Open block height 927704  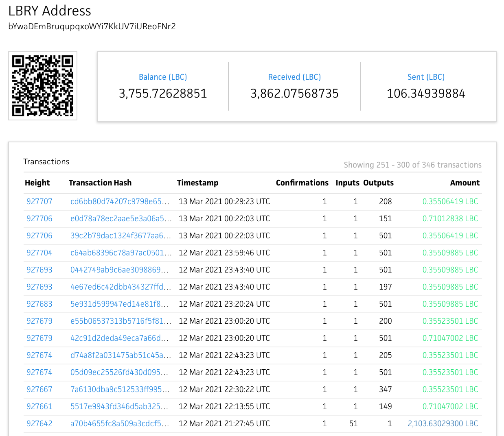39,253
